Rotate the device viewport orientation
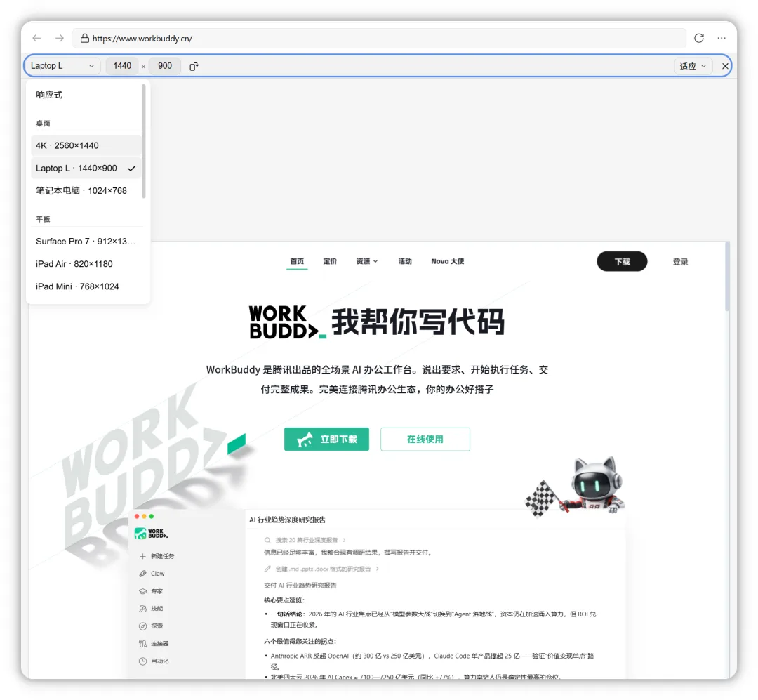Image resolution: width=758 pixels, height=700 pixels. (x=194, y=66)
